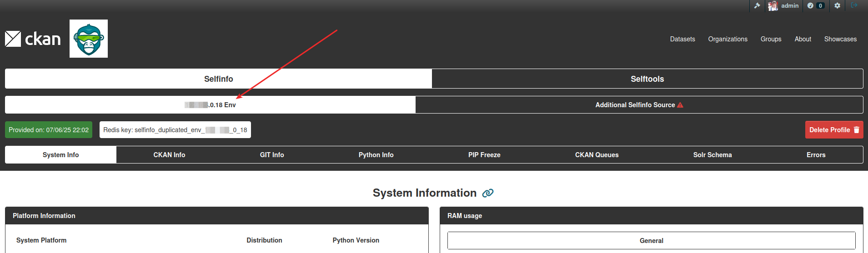Image resolution: width=868 pixels, height=253 pixels.
Task: Open the user settings gear icon
Action: pyautogui.click(x=837, y=6)
